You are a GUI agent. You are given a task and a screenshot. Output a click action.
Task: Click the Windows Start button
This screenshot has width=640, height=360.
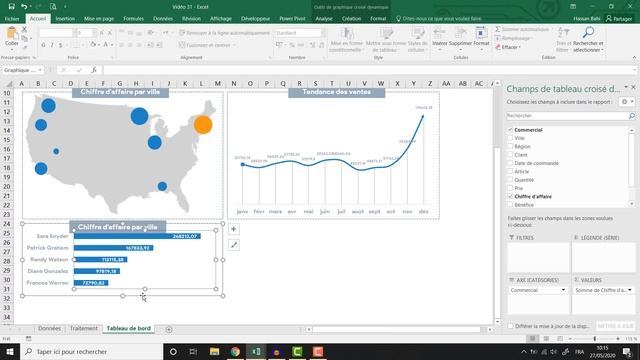[10, 351]
